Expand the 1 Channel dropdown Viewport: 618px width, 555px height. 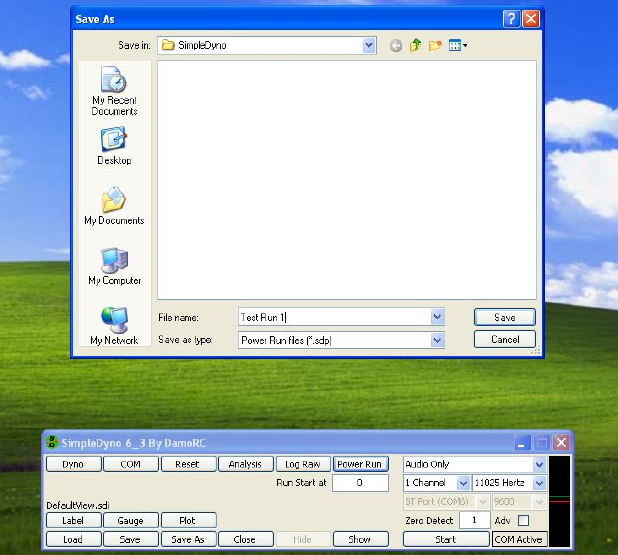[464, 483]
